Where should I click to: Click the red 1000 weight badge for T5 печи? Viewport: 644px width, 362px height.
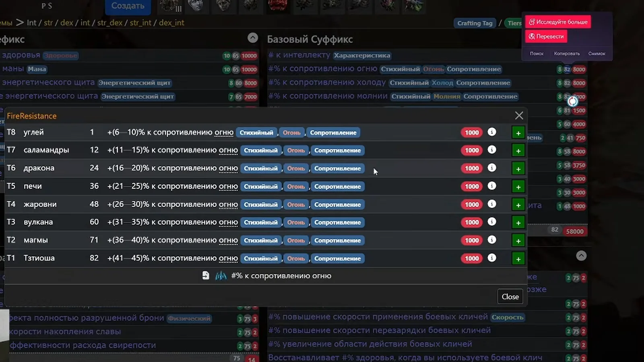pos(472,186)
